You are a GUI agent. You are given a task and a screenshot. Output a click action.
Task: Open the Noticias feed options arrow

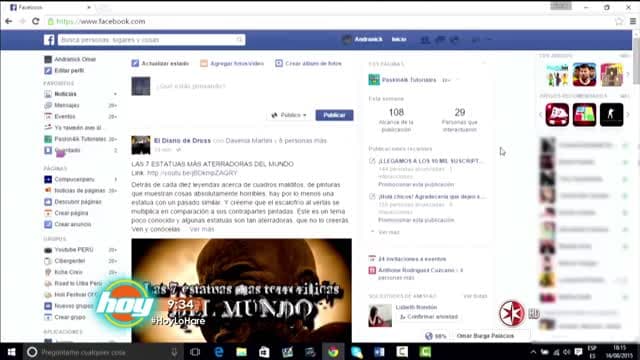(115, 94)
